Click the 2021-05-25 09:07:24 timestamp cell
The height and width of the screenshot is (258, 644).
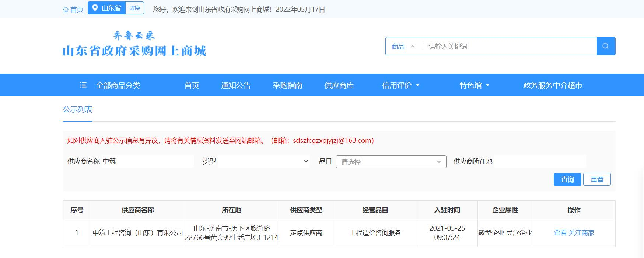pos(447,233)
